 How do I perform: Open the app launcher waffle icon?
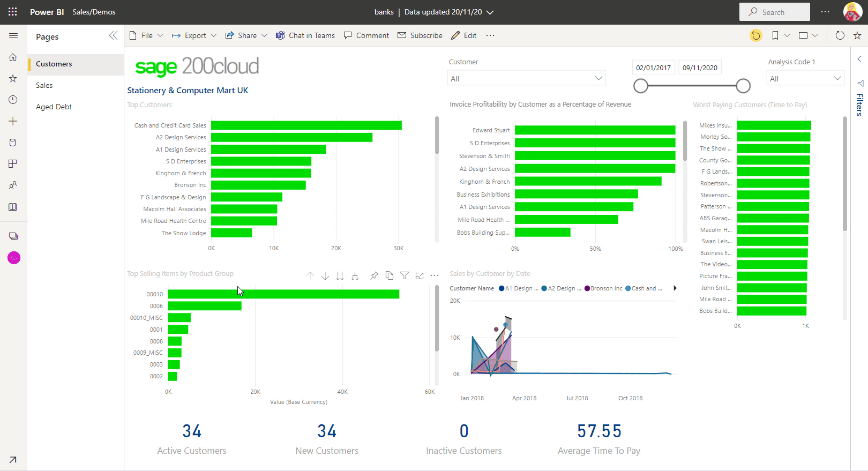coord(13,12)
